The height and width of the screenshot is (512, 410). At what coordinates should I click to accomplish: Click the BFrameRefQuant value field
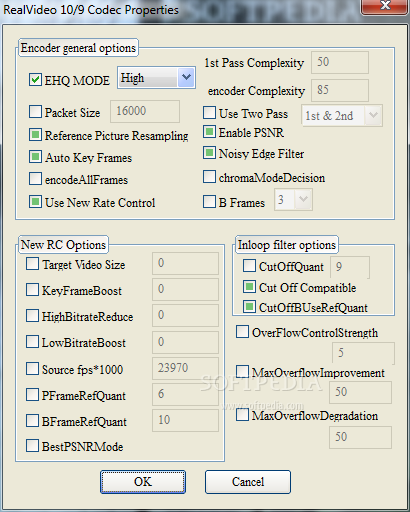185,420
